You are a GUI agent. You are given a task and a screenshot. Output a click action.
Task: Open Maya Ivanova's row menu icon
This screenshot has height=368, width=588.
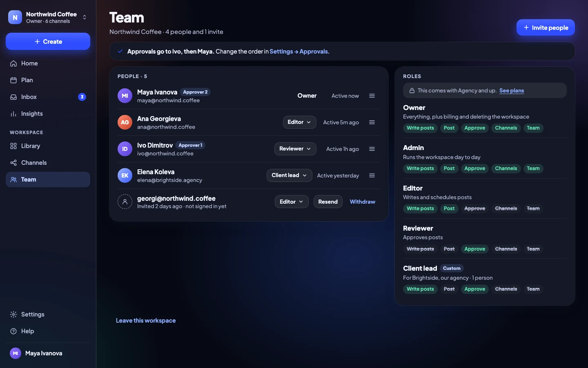(372, 96)
